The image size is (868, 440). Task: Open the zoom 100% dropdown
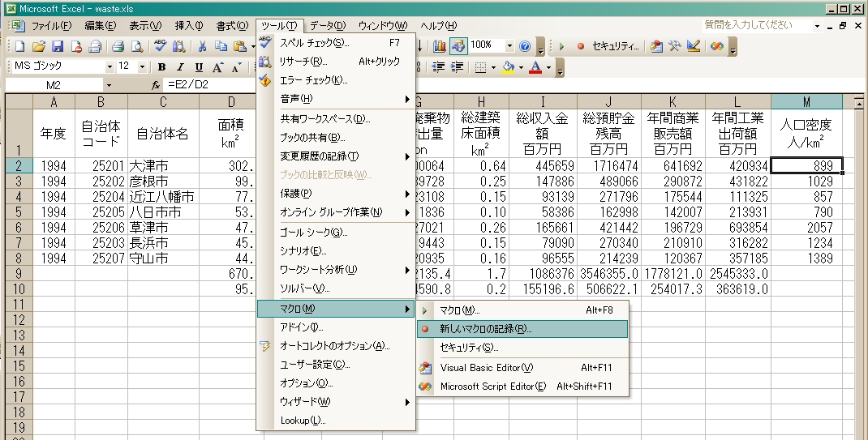point(509,46)
